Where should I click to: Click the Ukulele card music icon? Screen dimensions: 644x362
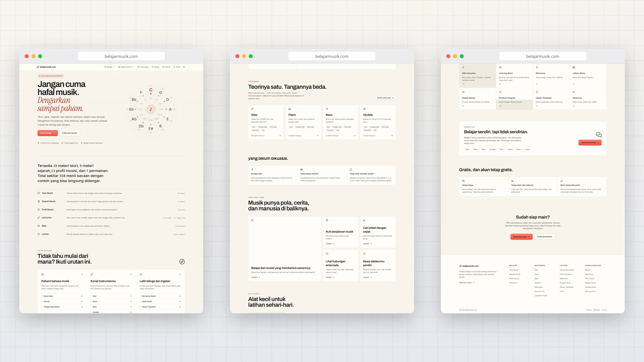[364, 109]
